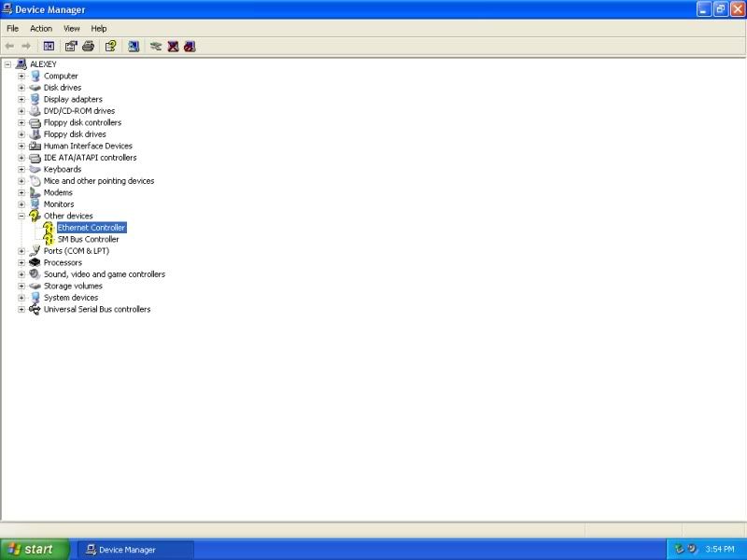Click the Display adapters icon
The image size is (747, 560).
(x=35, y=99)
